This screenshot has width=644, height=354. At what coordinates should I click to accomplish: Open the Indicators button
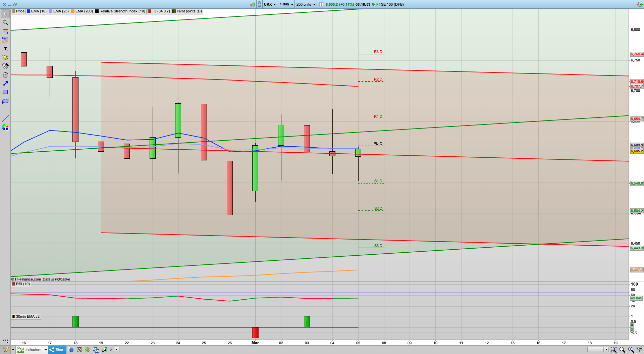click(33, 350)
